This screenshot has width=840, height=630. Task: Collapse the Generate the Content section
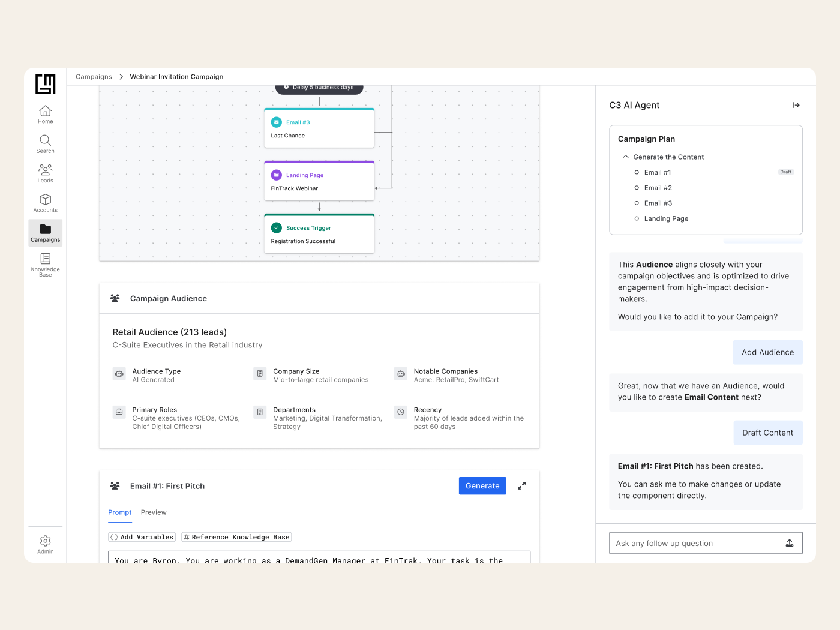626,157
